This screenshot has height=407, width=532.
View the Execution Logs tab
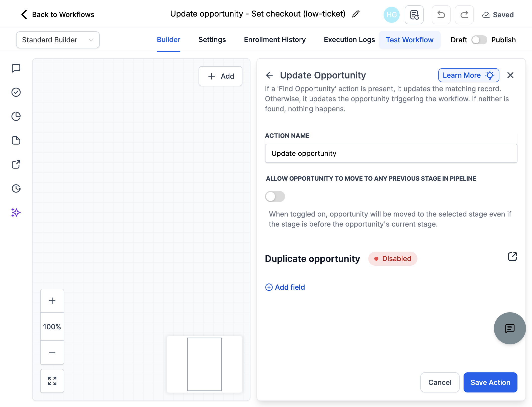click(x=349, y=40)
